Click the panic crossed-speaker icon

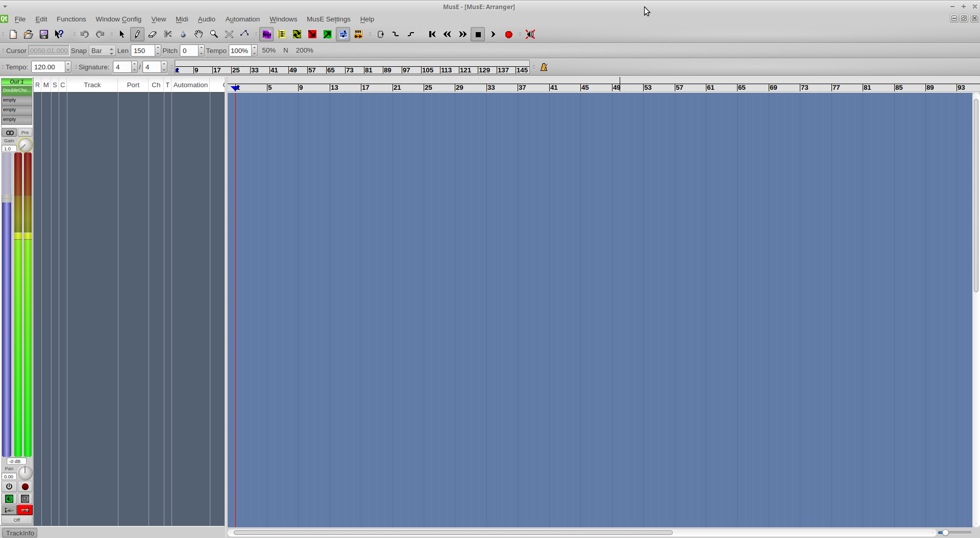[x=530, y=34]
